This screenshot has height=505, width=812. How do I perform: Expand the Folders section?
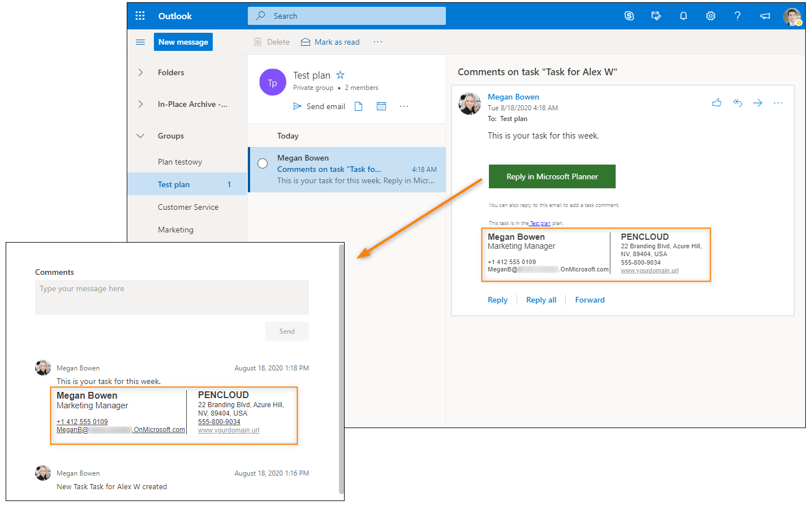[140, 72]
